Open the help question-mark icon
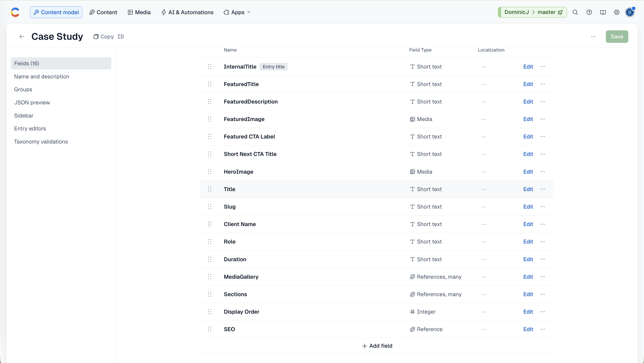Viewport: 644px width, 363px height. click(x=589, y=12)
